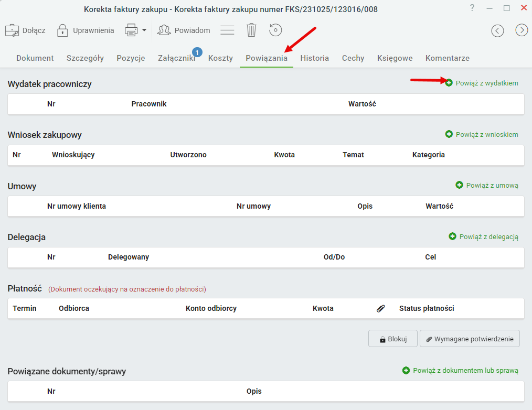Click the Utworzono column header
This screenshot has width=532, height=410.
[188, 155]
